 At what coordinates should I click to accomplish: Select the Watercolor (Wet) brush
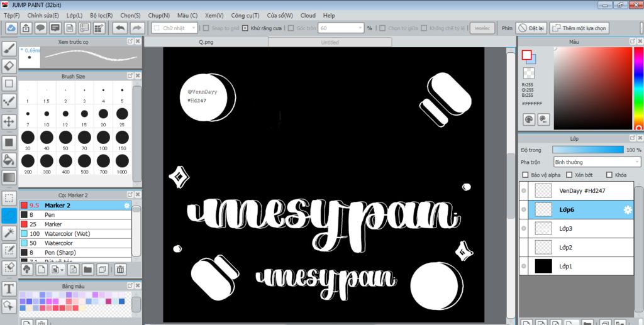75,233
